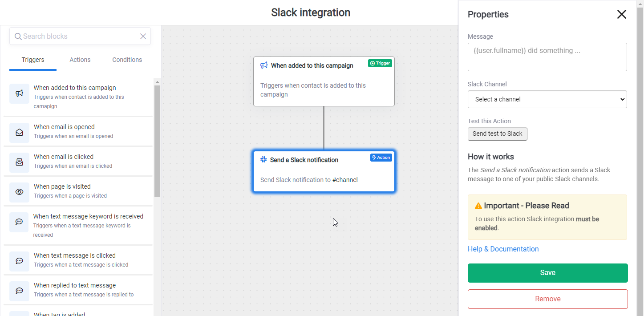Click the 'When page is visited' trigger title
This screenshot has width=644, height=316.
point(62,186)
